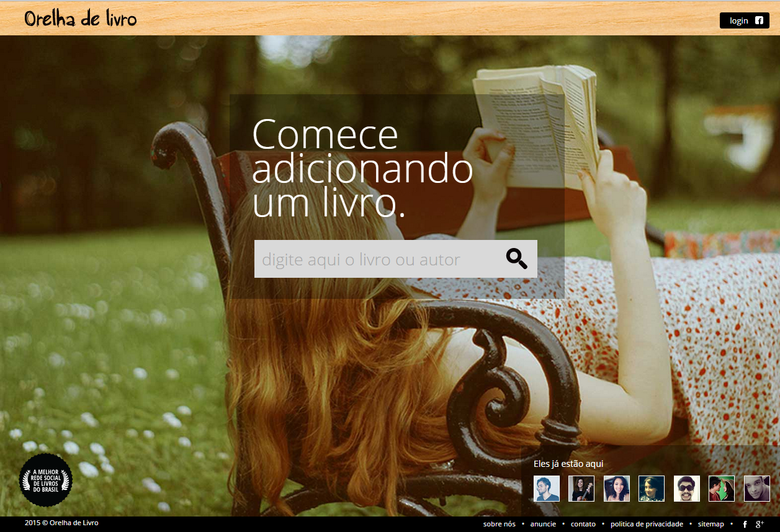780x532 pixels.
Task: Open the 'contato' footer link
Action: [583, 525]
